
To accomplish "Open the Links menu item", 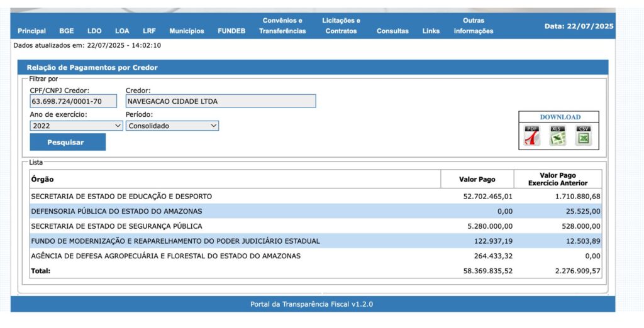I will click(x=431, y=31).
